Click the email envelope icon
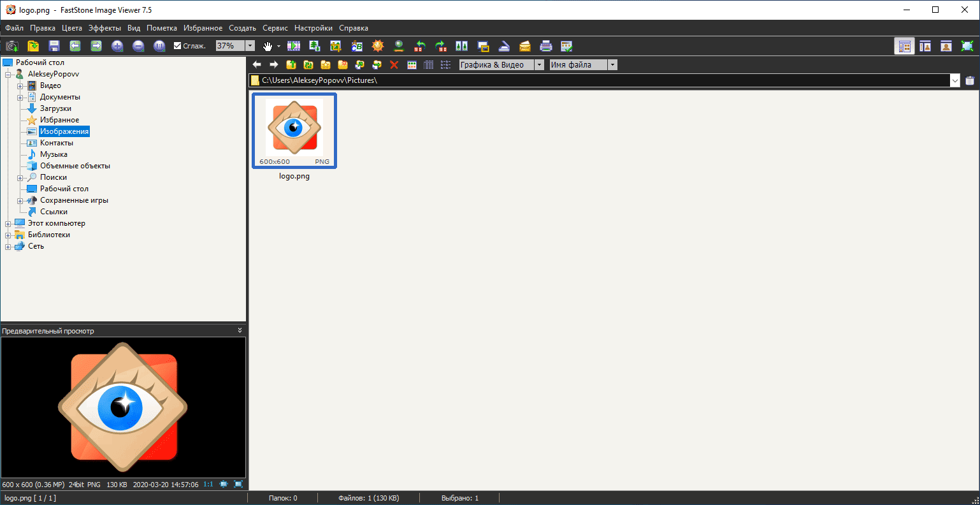Viewport: 980px width, 505px height. click(525, 46)
